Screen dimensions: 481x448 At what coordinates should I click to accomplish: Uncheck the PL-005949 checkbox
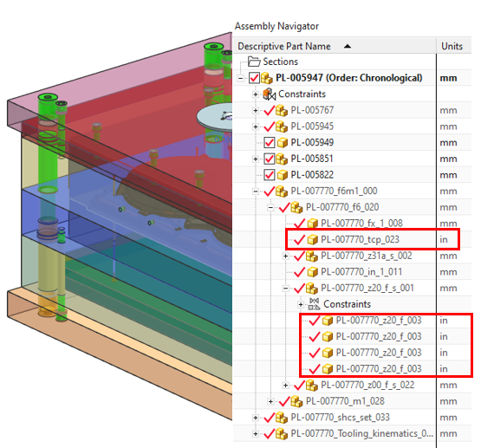tap(270, 143)
